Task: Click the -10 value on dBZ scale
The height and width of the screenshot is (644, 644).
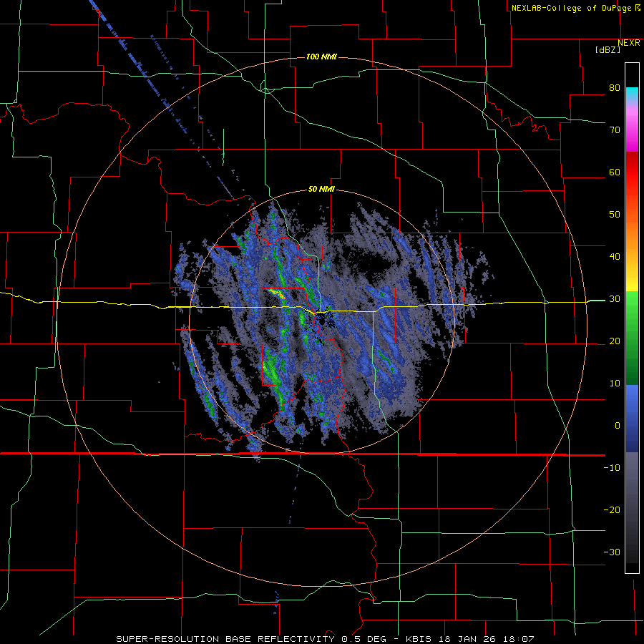Action: 612,468
